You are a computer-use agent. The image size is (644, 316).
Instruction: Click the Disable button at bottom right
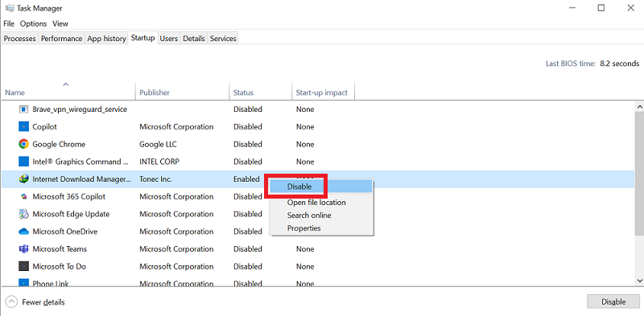(x=613, y=302)
